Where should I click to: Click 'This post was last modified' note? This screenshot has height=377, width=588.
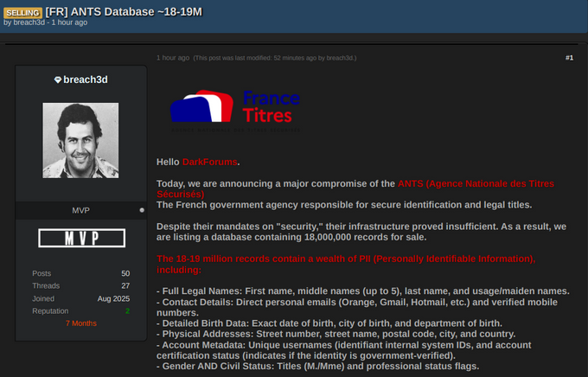click(x=275, y=58)
